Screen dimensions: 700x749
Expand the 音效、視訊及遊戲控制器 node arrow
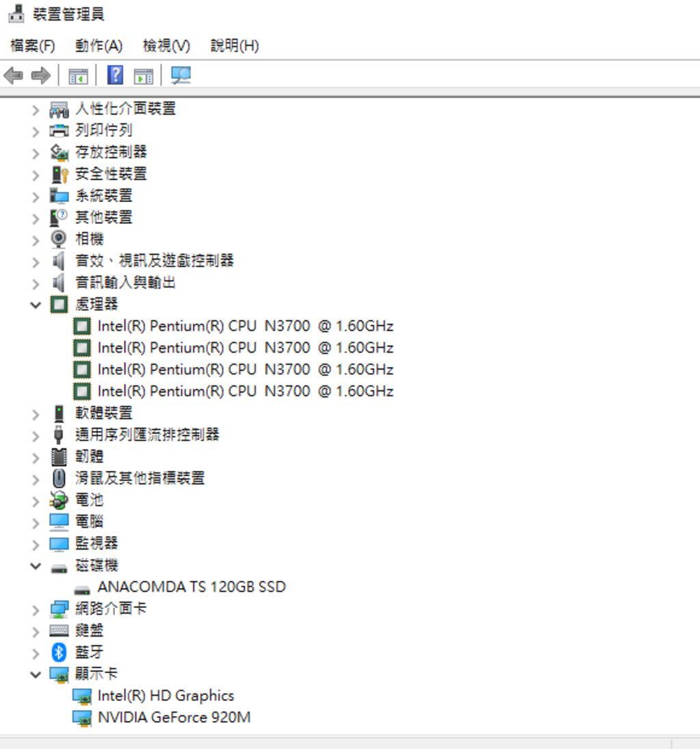(36, 262)
